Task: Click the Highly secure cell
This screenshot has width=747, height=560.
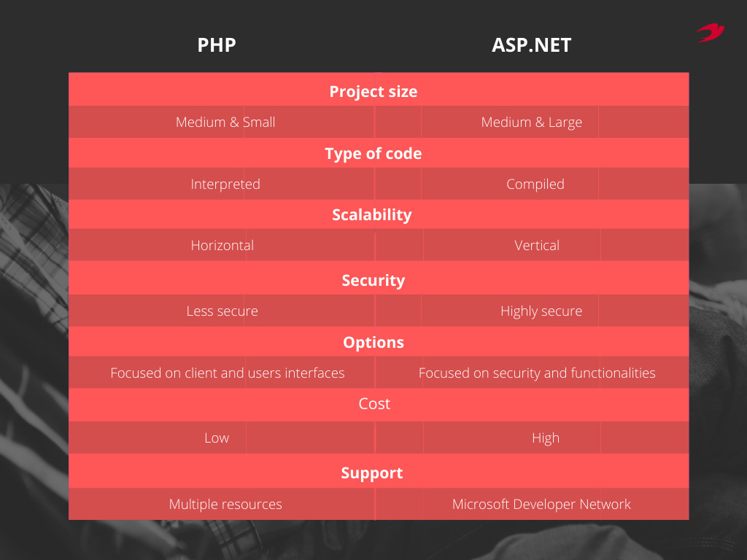Action: [x=541, y=311]
